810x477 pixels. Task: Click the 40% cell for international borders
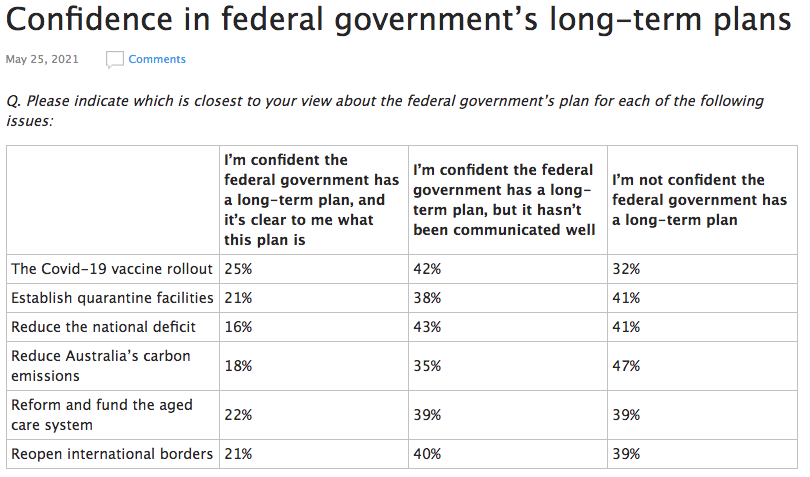[x=427, y=454]
